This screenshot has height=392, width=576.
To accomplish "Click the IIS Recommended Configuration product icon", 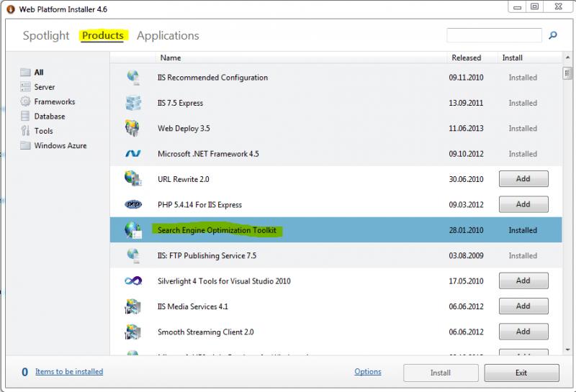I will pos(133,78).
